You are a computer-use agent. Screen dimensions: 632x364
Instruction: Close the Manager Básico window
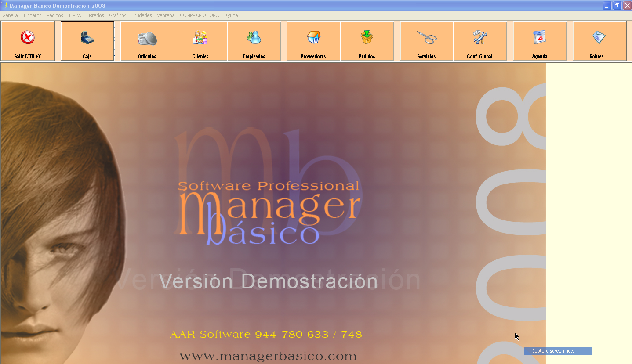(627, 6)
